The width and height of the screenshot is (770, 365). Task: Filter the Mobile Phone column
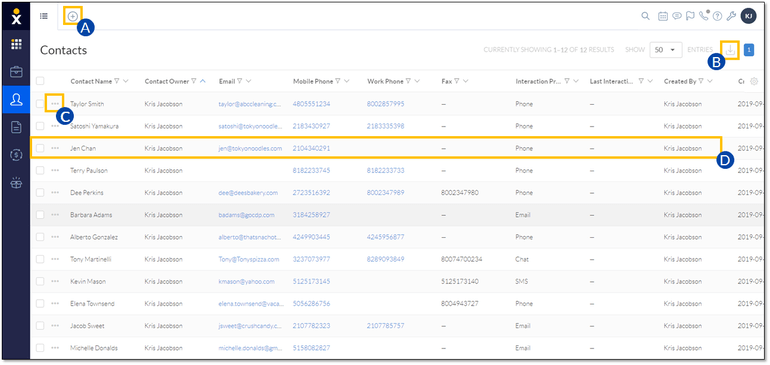[x=338, y=82]
